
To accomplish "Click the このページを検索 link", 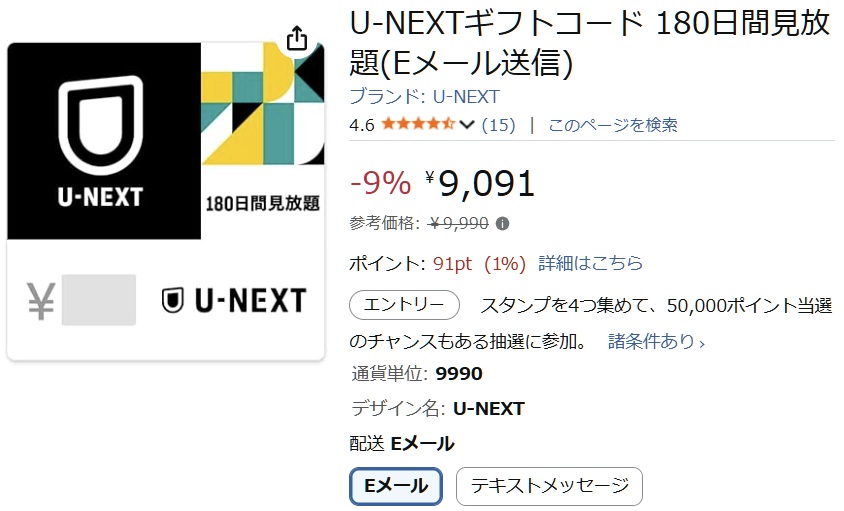I will tap(612, 125).
